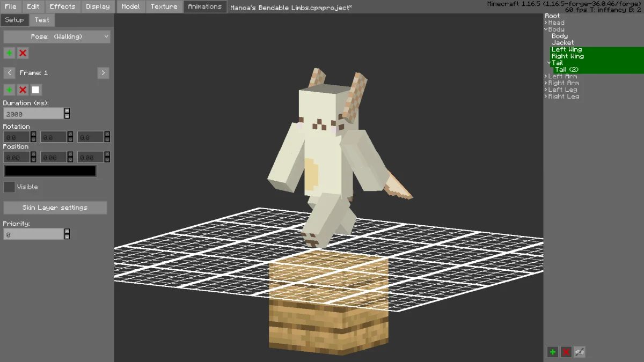The image size is (644, 362).
Task: Click the Duration (ms) input field
Action: tap(33, 114)
